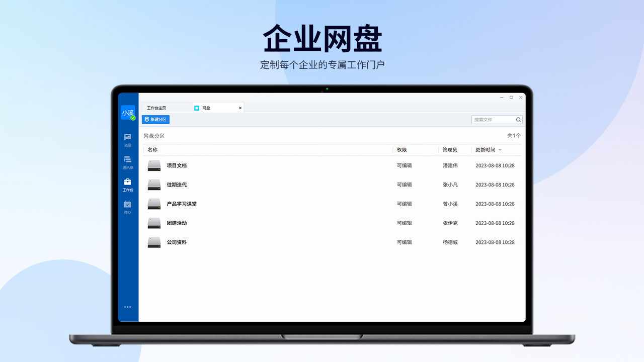Close the 网盘 tab
The image size is (644, 362).
(240, 108)
